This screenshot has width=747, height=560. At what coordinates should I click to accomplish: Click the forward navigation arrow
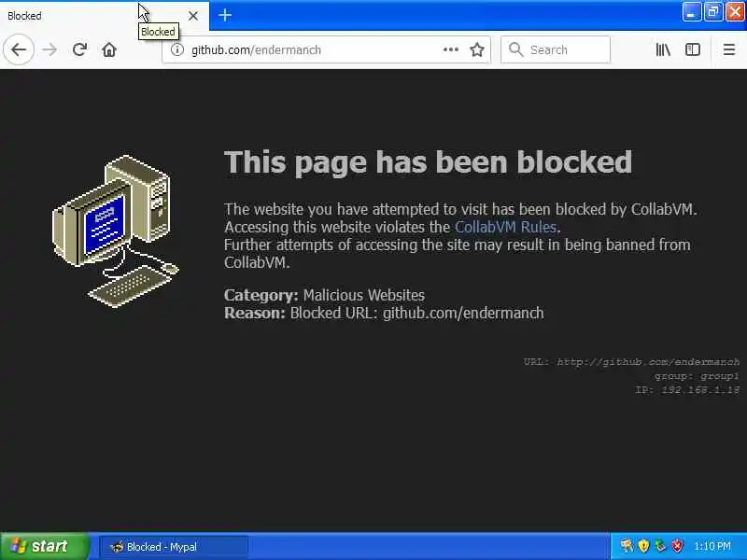49,49
